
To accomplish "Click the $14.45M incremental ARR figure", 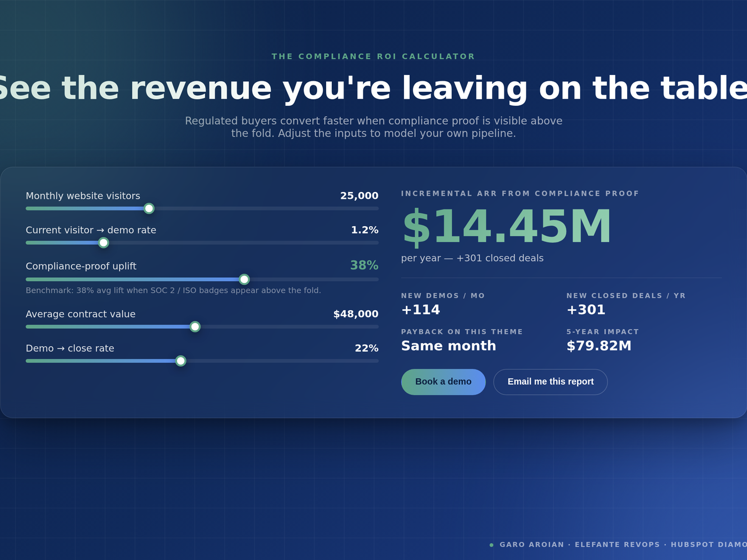I will click(507, 227).
